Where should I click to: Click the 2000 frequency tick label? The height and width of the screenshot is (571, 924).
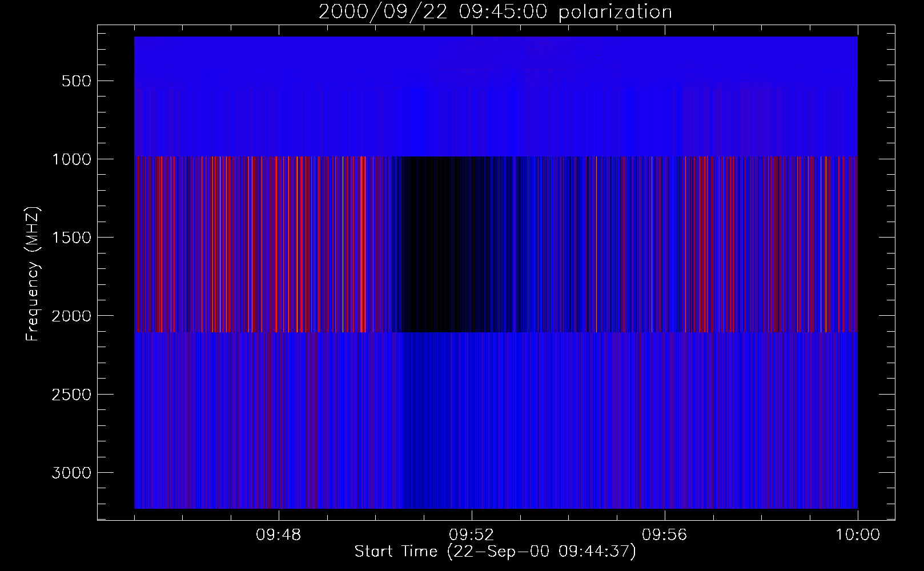71,316
